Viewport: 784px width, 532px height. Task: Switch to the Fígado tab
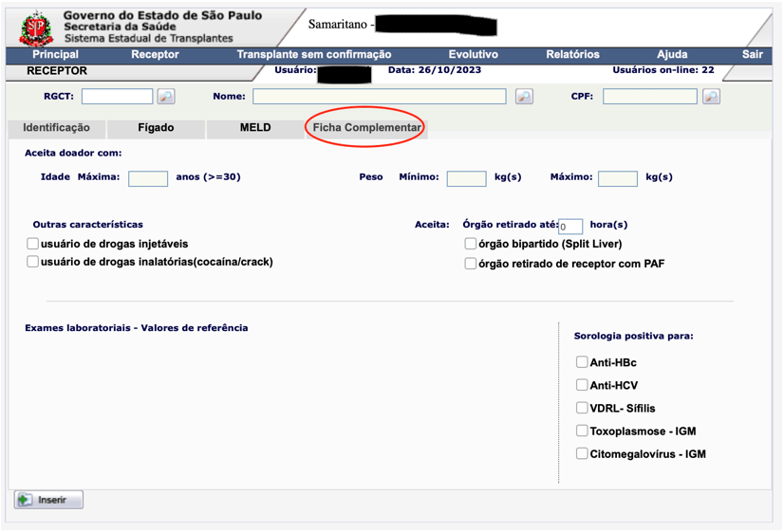click(156, 128)
